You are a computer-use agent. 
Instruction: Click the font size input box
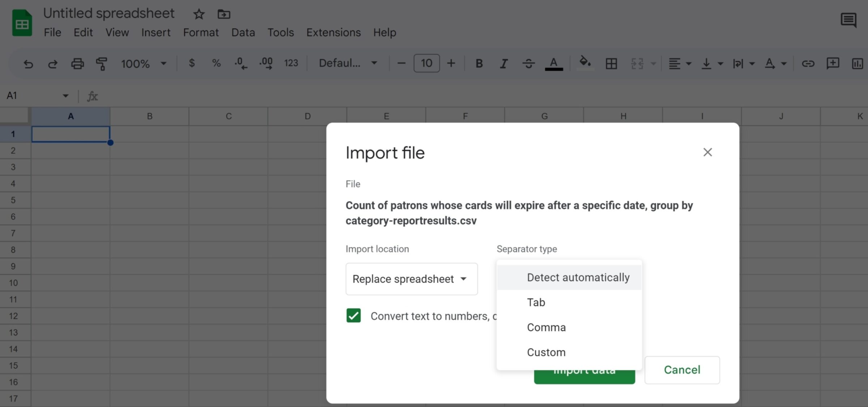pyautogui.click(x=426, y=63)
